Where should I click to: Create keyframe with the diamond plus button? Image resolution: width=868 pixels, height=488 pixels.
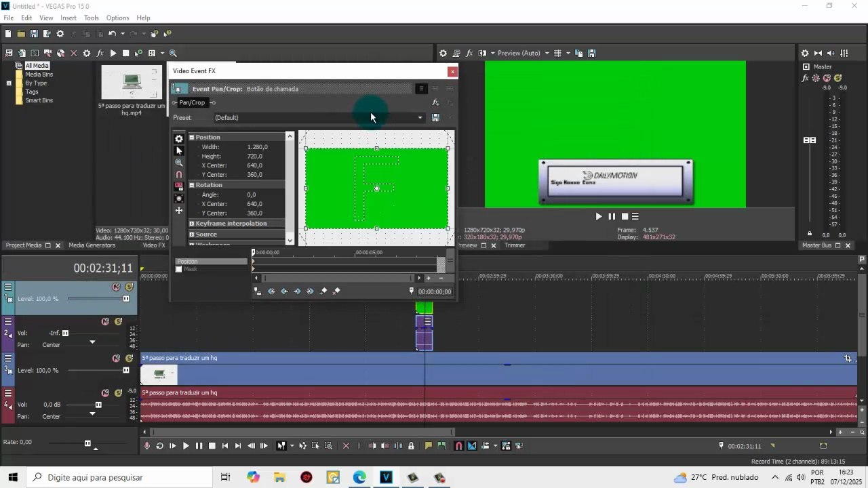323,291
